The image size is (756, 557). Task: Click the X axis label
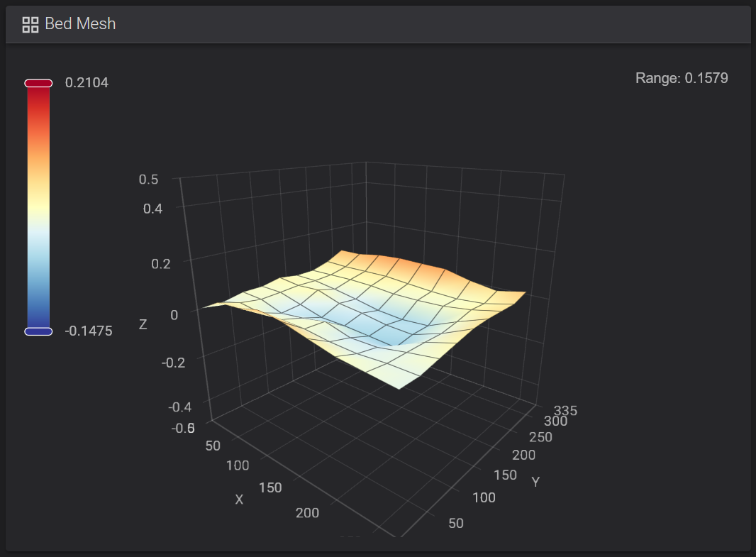239,499
